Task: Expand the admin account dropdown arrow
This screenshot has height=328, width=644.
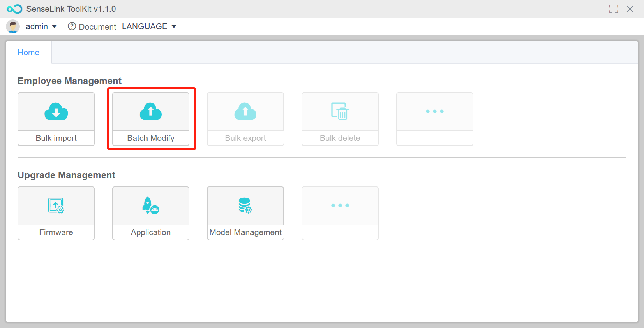Action: (x=55, y=26)
